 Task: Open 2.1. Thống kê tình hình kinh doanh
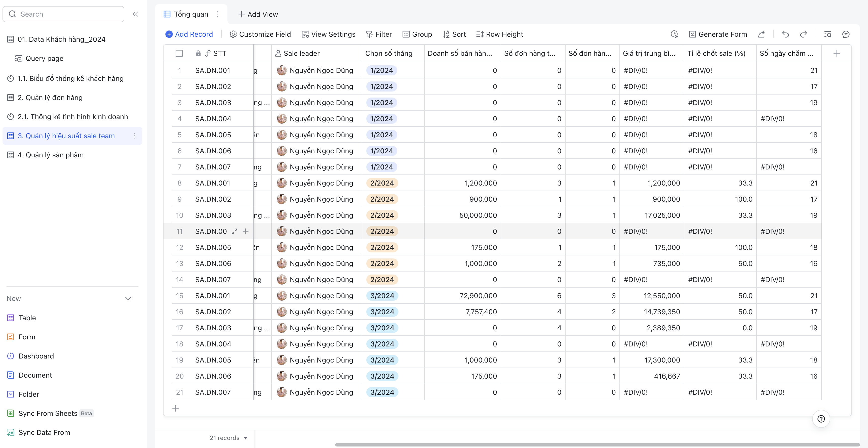(x=73, y=117)
